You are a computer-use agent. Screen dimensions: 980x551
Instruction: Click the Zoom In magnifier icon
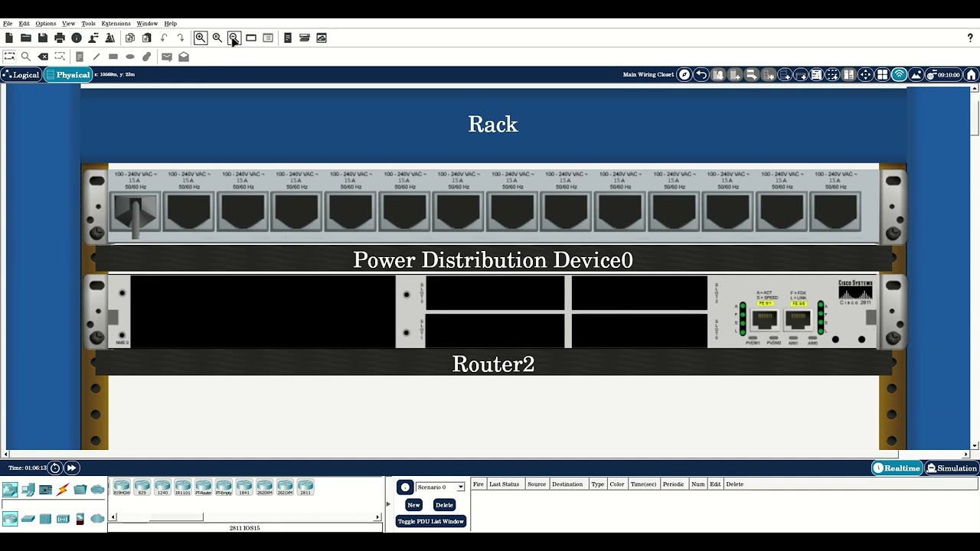click(201, 37)
